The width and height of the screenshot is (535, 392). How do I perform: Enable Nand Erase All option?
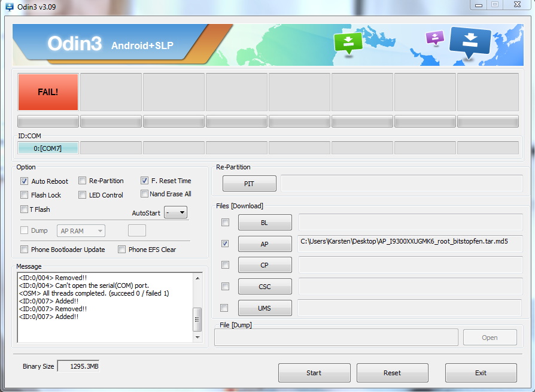[x=144, y=194]
